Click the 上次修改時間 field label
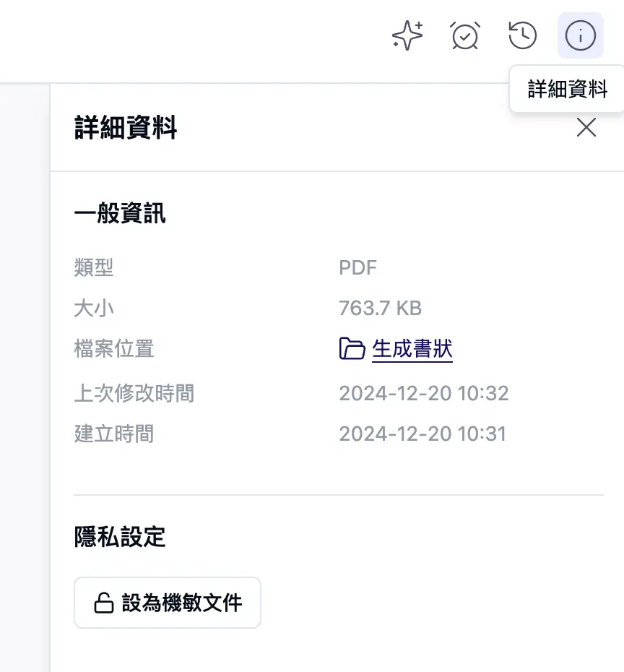Screen dimensions: 624x672 (134, 393)
